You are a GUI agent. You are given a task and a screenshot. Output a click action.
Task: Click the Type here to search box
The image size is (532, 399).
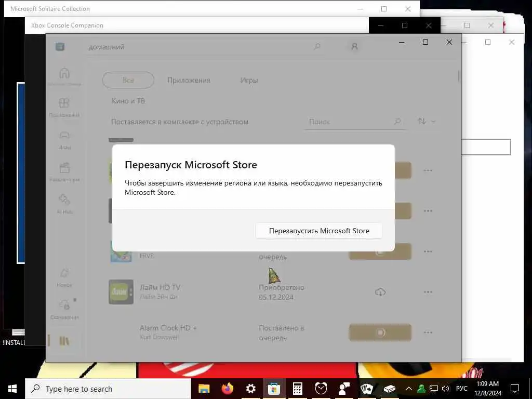(108, 389)
